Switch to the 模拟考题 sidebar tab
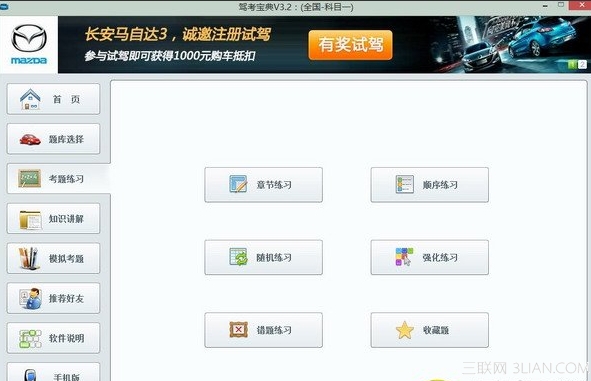Viewport: 591px width, 381px height. [x=53, y=259]
